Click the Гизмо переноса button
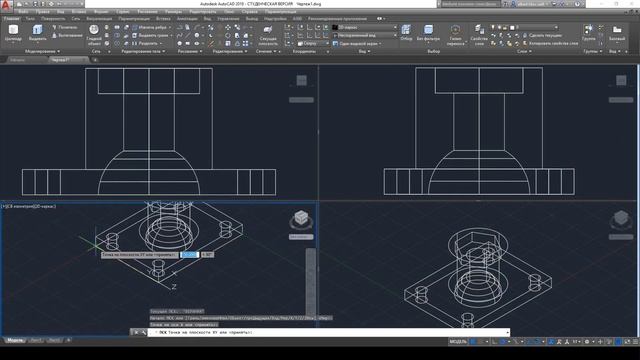 pyautogui.click(x=455, y=34)
